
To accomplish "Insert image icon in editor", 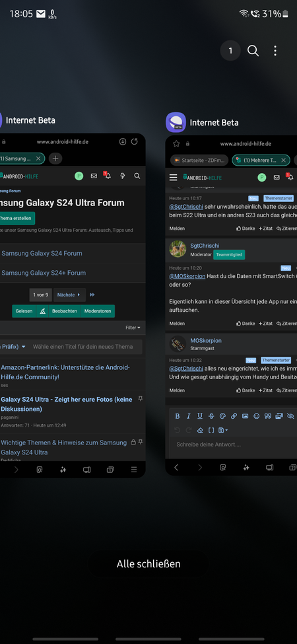I will 246,416.
